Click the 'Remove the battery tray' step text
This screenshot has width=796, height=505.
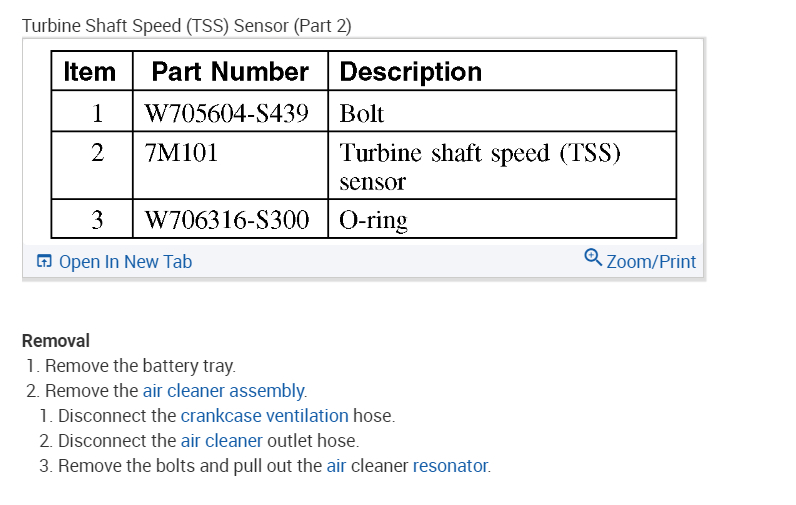point(140,366)
